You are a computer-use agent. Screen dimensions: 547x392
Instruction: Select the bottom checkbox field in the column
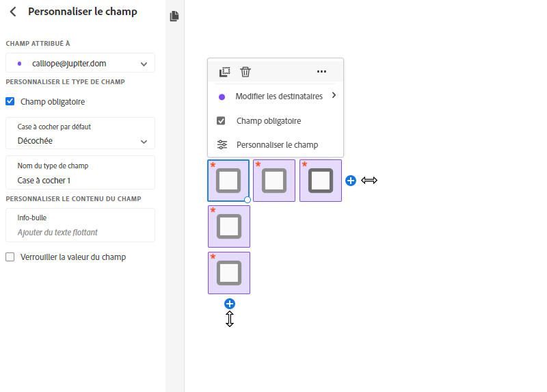point(229,273)
